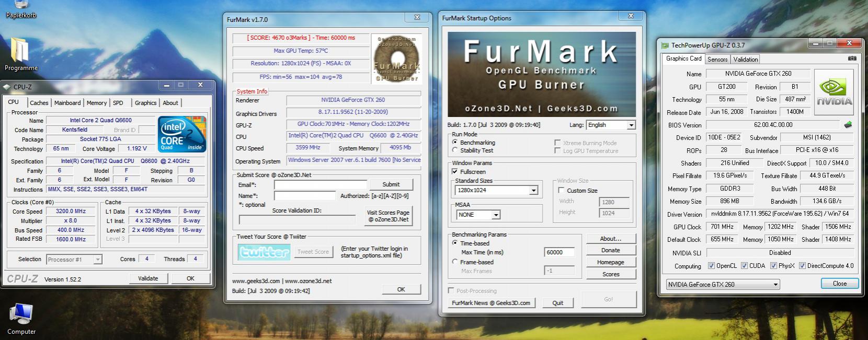Viewport: 868px width, 340px height.
Task: Switch to the Mainboard tab in CPU-Z
Action: click(67, 103)
